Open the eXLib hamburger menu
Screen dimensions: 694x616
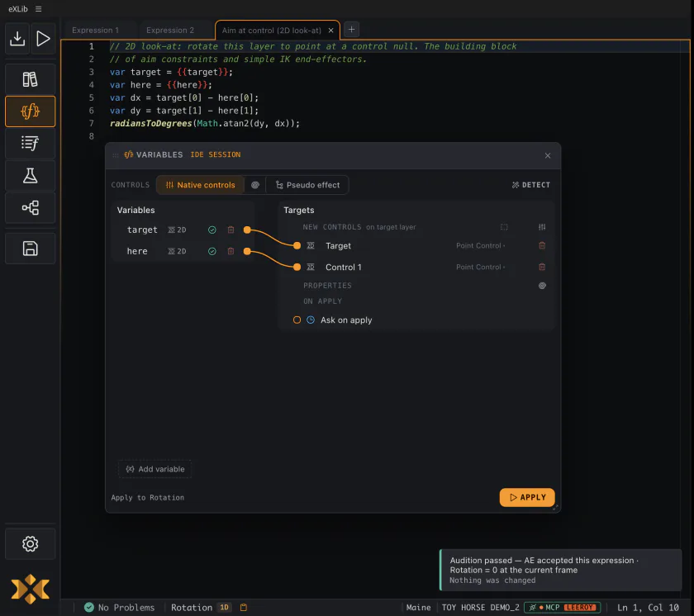(x=39, y=9)
